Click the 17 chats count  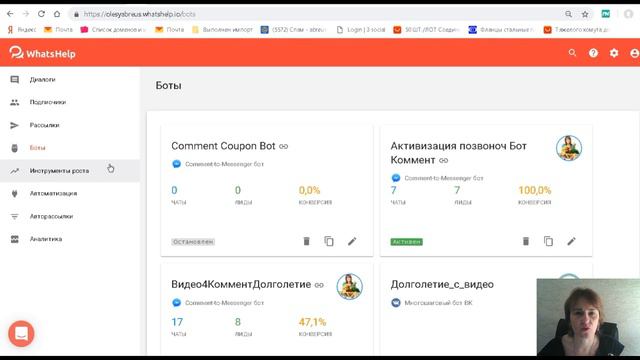(x=177, y=322)
